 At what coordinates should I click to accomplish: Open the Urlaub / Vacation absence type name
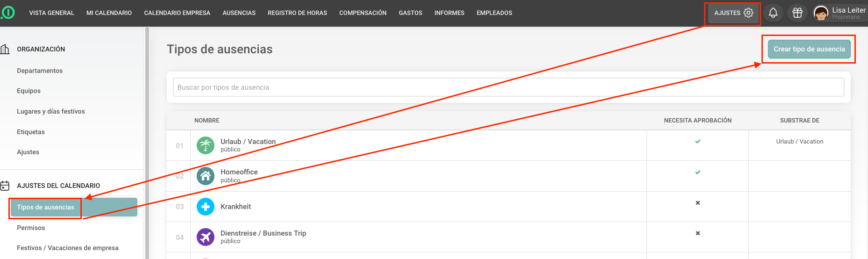point(248,142)
